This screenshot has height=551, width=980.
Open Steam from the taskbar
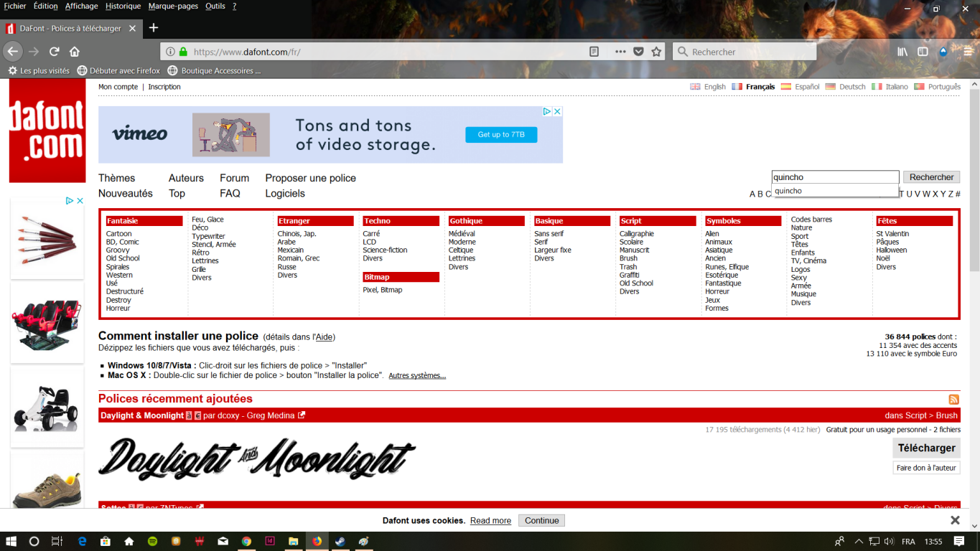coord(340,541)
